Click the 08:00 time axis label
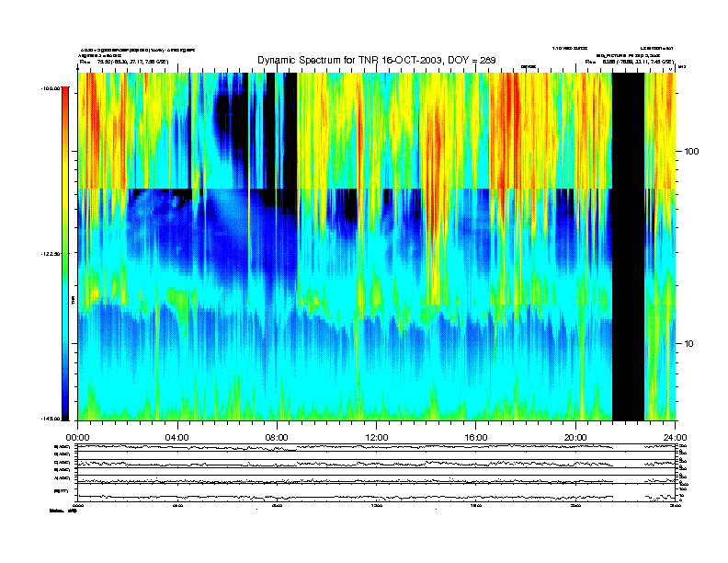The height and width of the screenshot is (563, 728). (277, 438)
